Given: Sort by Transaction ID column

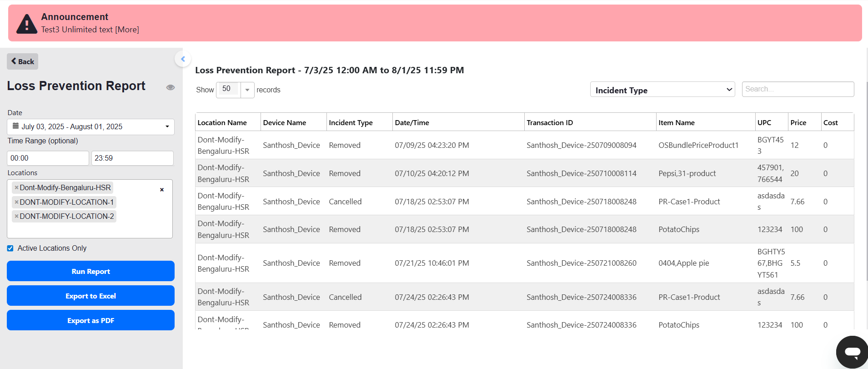Looking at the screenshot, I should pyautogui.click(x=590, y=122).
